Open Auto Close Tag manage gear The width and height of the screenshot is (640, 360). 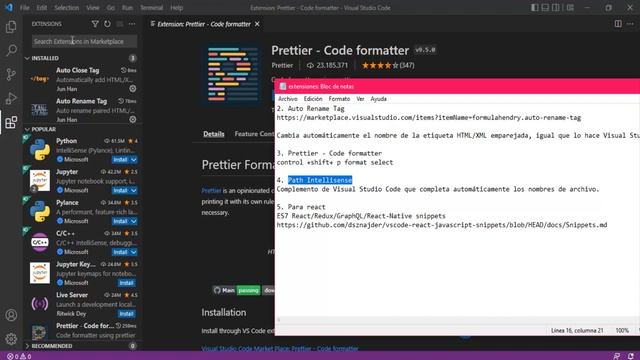point(133,89)
